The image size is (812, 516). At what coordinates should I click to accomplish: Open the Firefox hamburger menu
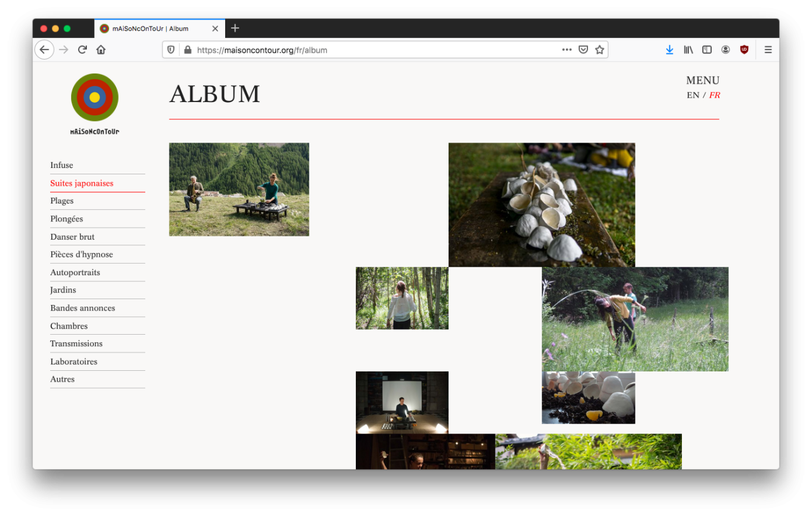pyautogui.click(x=768, y=49)
